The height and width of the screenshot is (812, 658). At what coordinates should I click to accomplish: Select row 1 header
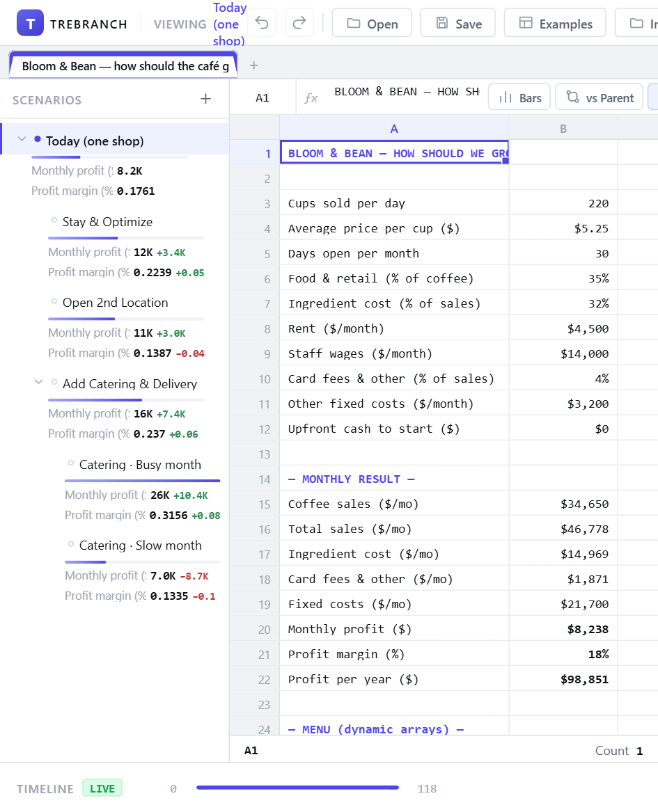(255, 153)
